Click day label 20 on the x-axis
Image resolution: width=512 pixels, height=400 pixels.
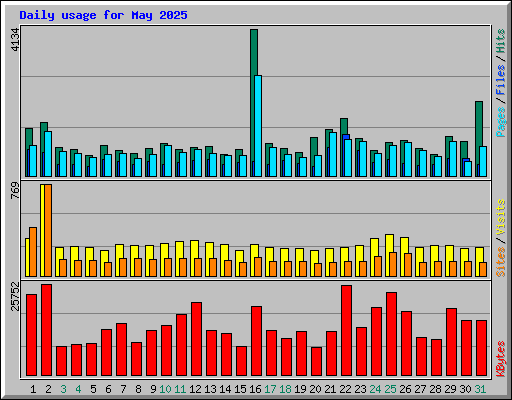coord(315,389)
